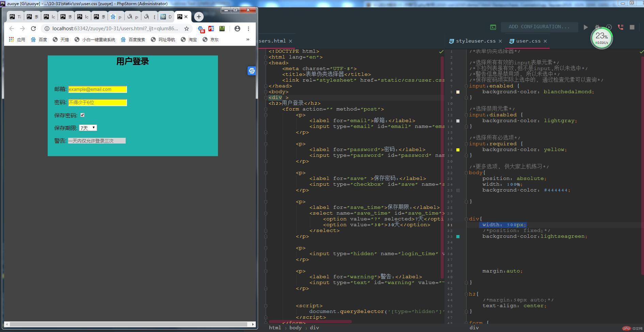This screenshot has width=644, height=332.
Task: Switch to the first browser tab 'Ti'
Action: pos(15,17)
